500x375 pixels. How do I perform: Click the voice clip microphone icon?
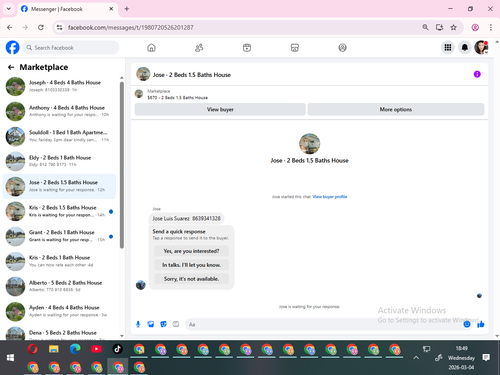(138, 324)
